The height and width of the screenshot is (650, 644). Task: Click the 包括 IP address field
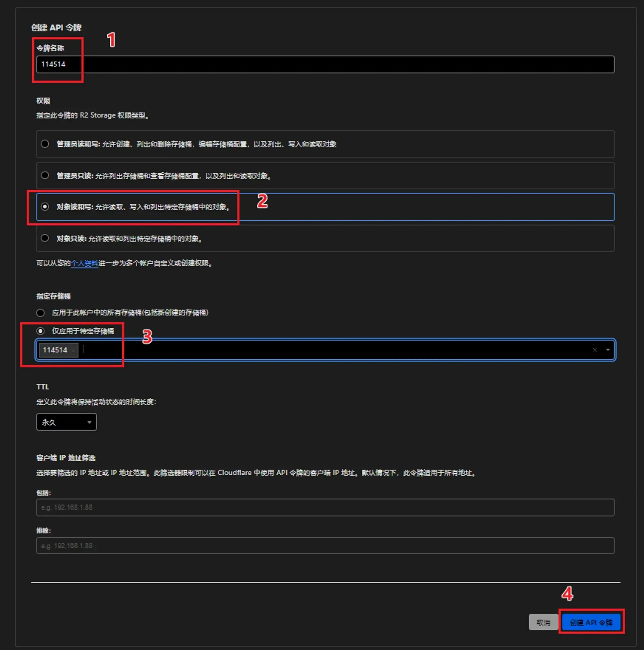[x=325, y=507]
